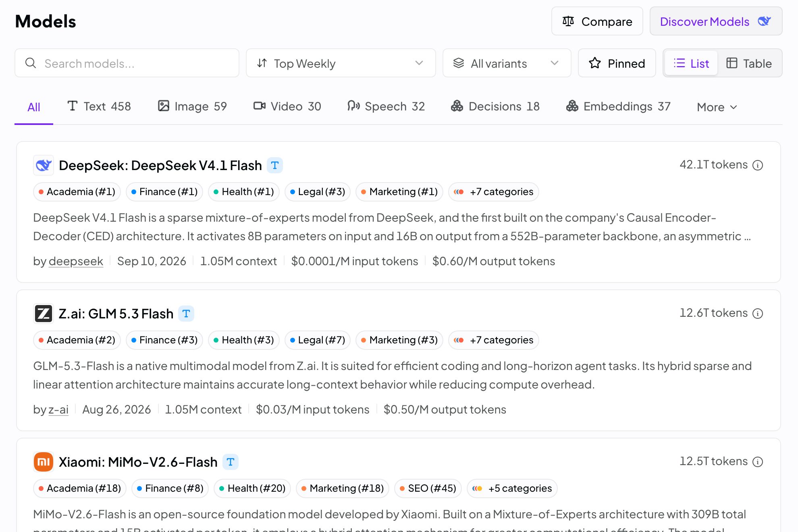
Task: Click the Finance (#8) tag
Action: click(170, 488)
